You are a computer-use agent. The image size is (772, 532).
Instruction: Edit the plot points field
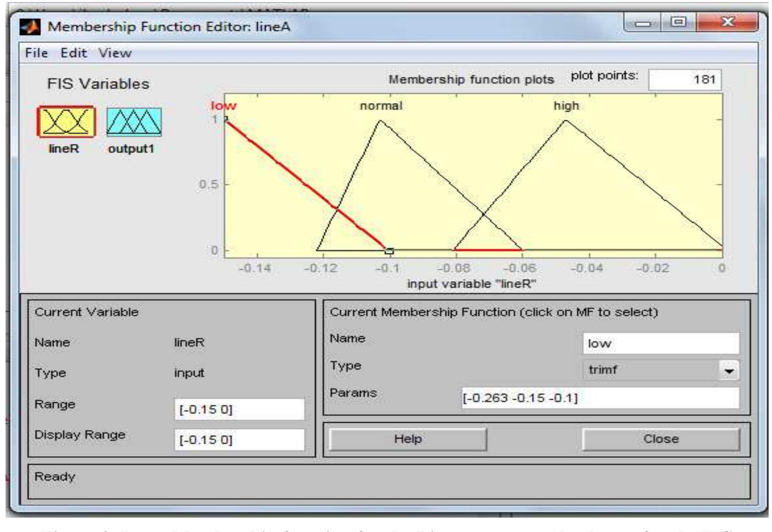tap(685, 80)
